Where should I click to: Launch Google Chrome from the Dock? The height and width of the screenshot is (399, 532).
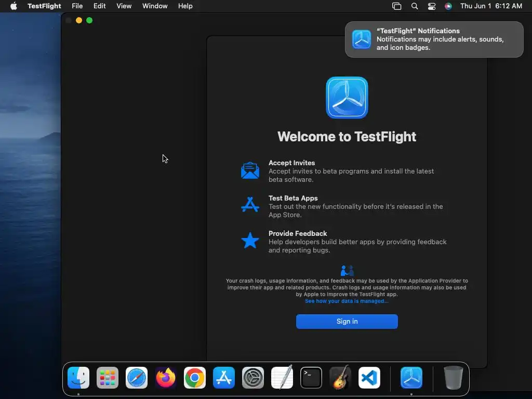(195, 378)
